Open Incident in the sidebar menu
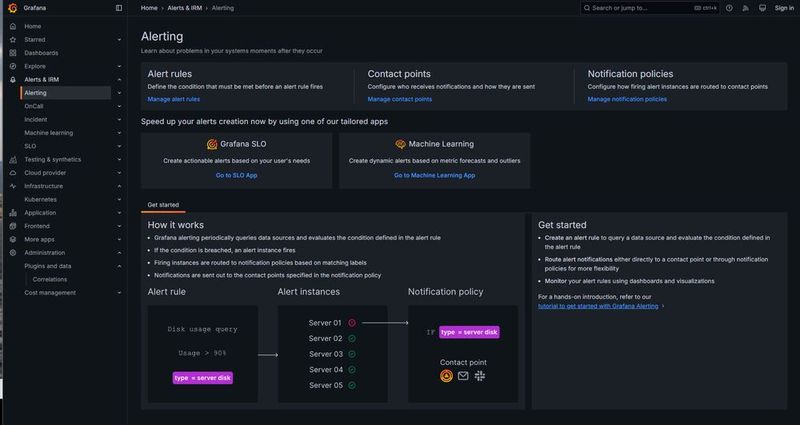800x425 pixels. (36, 119)
